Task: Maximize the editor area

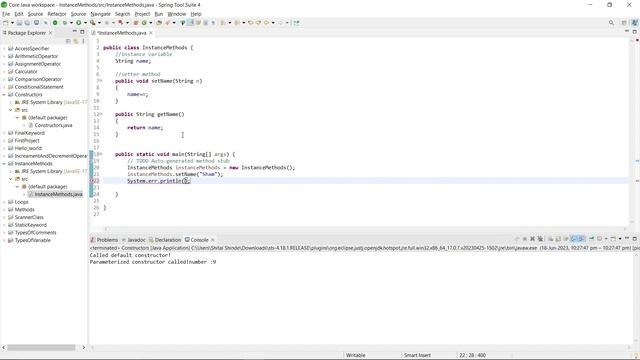Action: tap(635, 31)
